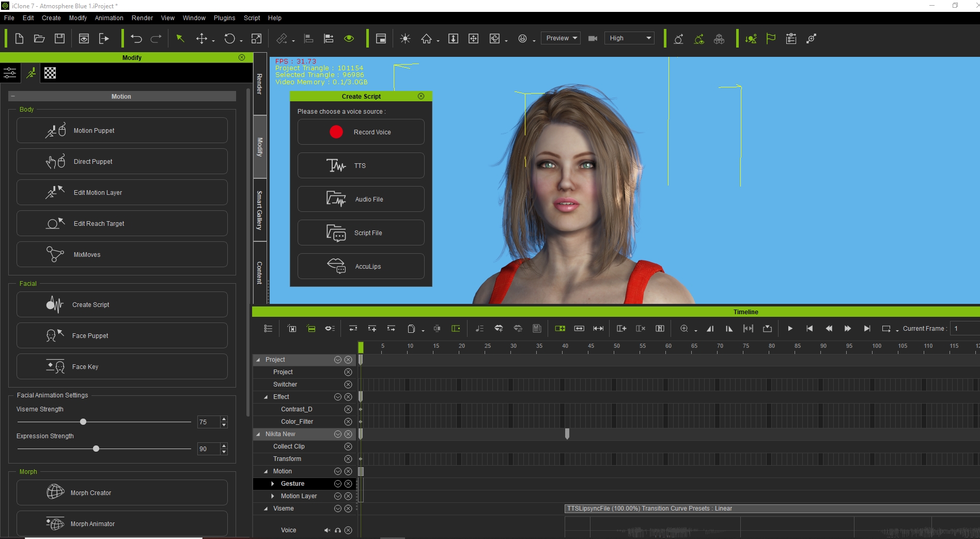Close the Create Script dialog
The width and height of the screenshot is (980, 539).
[421, 96]
